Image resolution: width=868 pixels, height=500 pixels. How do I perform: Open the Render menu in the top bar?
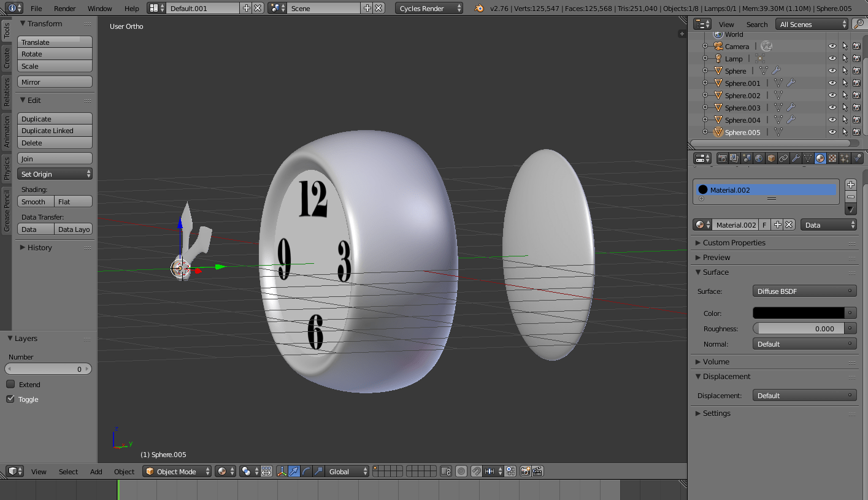(63, 9)
